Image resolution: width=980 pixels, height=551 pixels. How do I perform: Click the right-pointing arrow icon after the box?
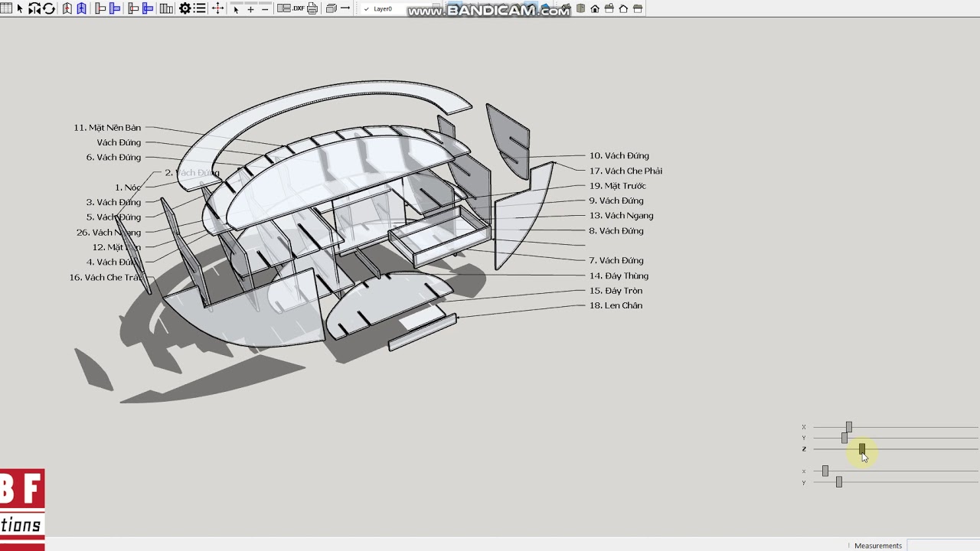tap(345, 8)
